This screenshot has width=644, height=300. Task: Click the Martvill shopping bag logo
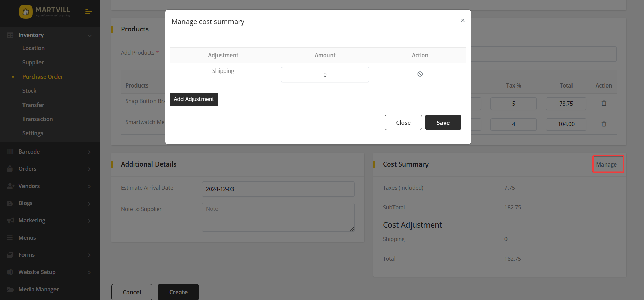pos(26,12)
